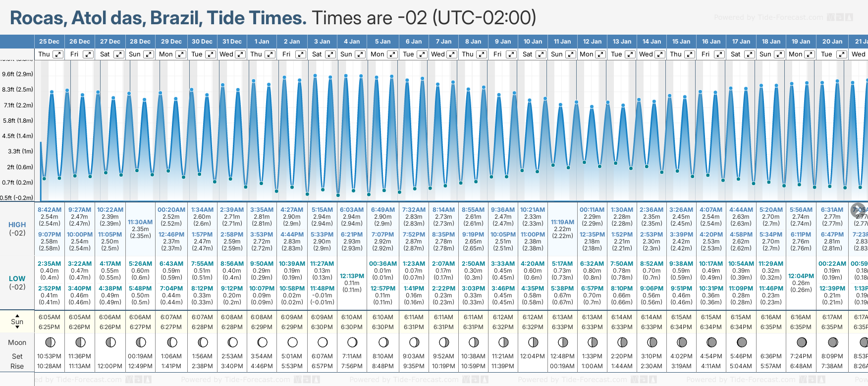Expand the Mon 12 Jan column

coord(600,54)
